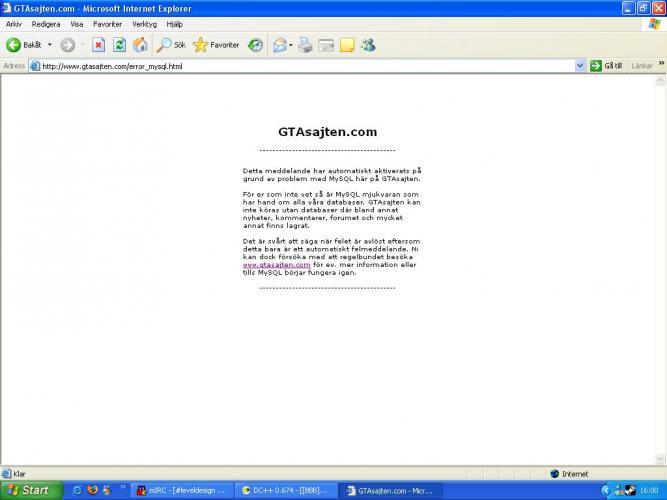Open the Favoriter menu in menu bar
The image size is (667, 500).
point(107,24)
